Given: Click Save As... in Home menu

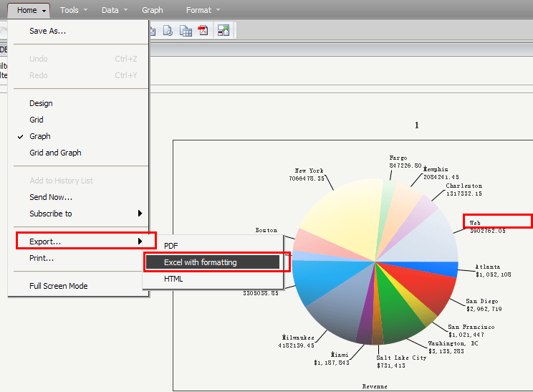Looking at the screenshot, I should (x=47, y=31).
